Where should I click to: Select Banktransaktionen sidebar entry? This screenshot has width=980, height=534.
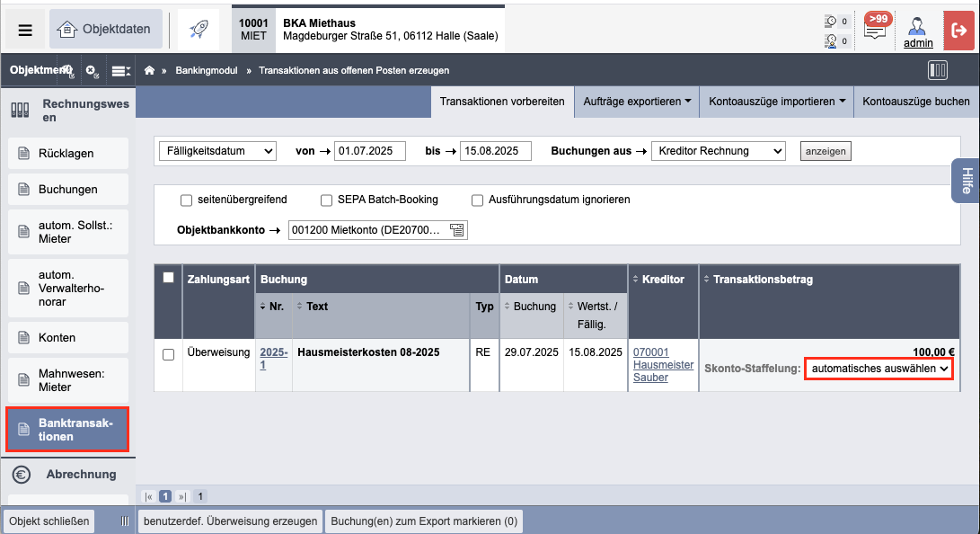pos(67,430)
